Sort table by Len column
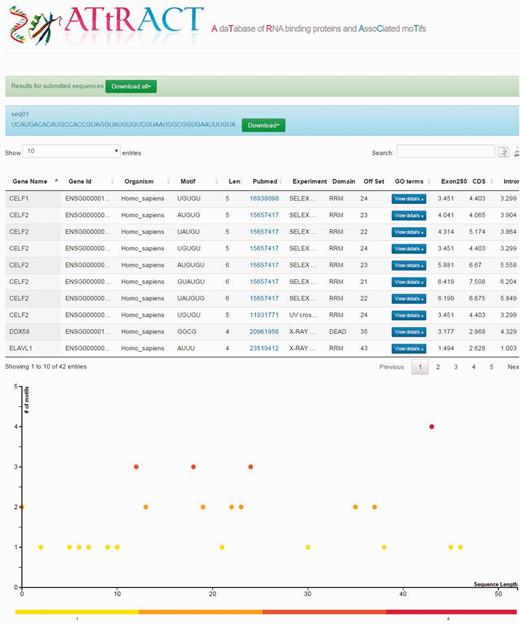 click(234, 181)
